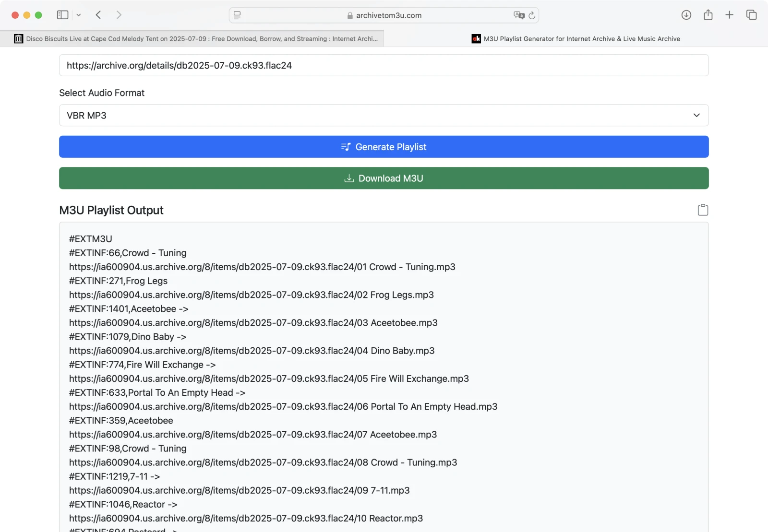Copy playlist output with clipboard icon
The height and width of the screenshot is (532, 768).
(x=703, y=210)
